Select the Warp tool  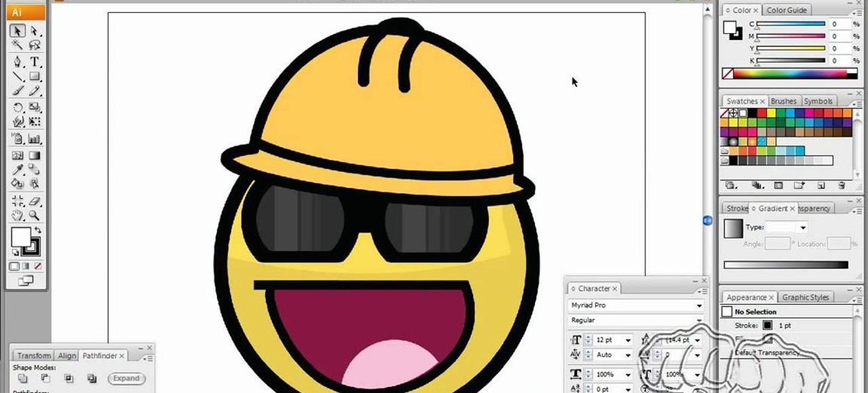coord(18,122)
